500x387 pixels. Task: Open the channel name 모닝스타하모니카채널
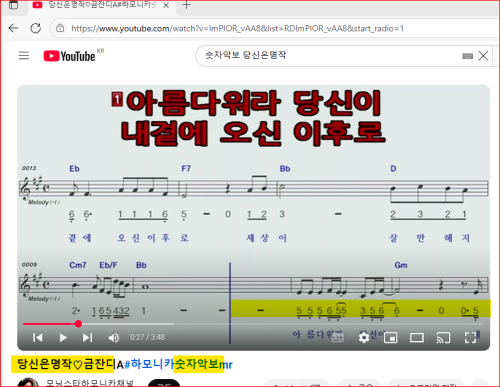89,383
